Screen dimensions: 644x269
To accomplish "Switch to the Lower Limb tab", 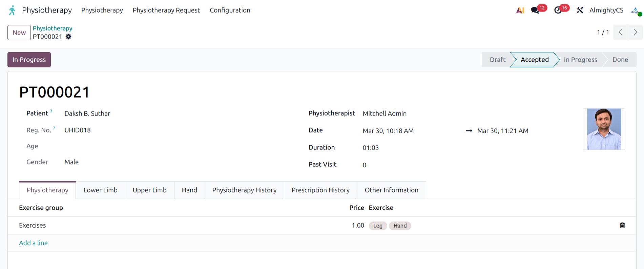I will (x=100, y=190).
